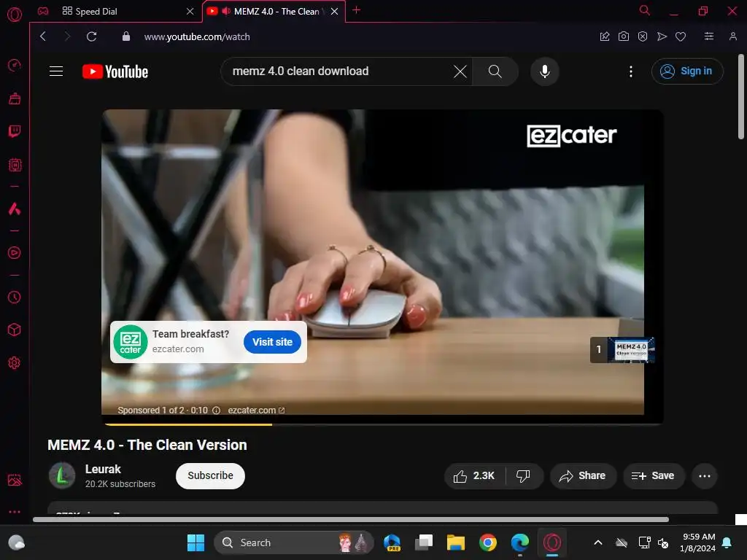Subscribe to Leurak channel
Screen dimensions: 747x560
pos(210,475)
